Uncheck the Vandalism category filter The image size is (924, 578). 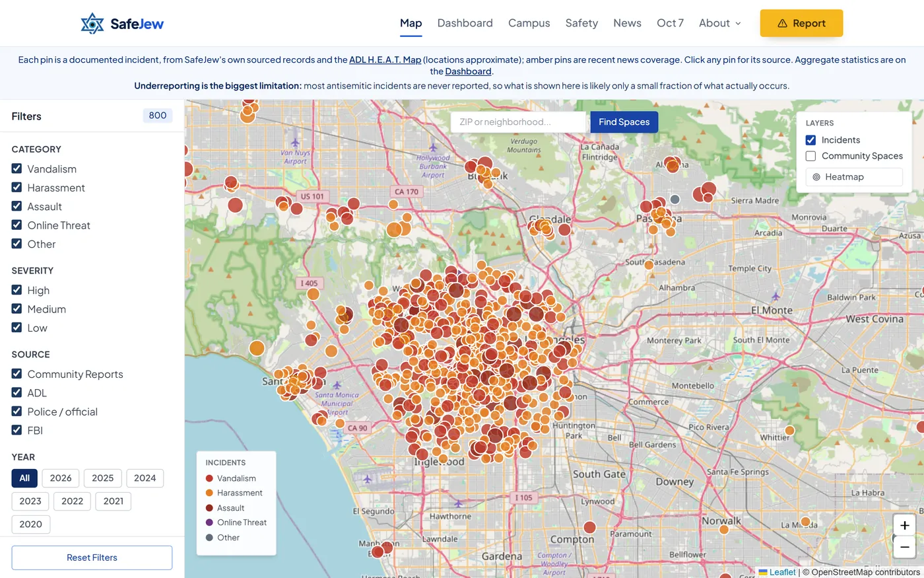coord(17,168)
